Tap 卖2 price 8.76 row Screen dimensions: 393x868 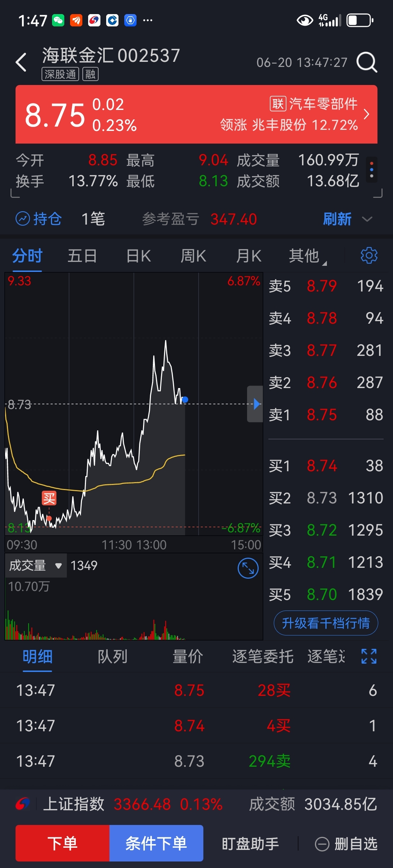[326, 383]
